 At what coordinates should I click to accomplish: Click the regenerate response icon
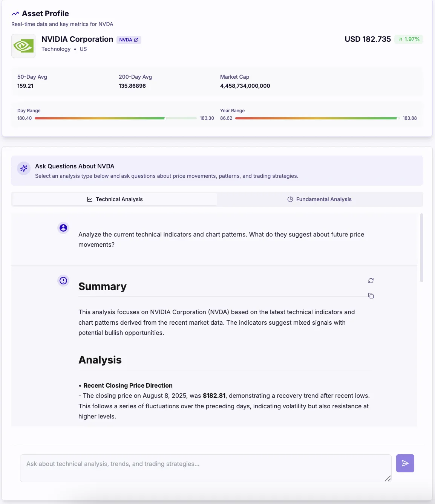click(371, 281)
